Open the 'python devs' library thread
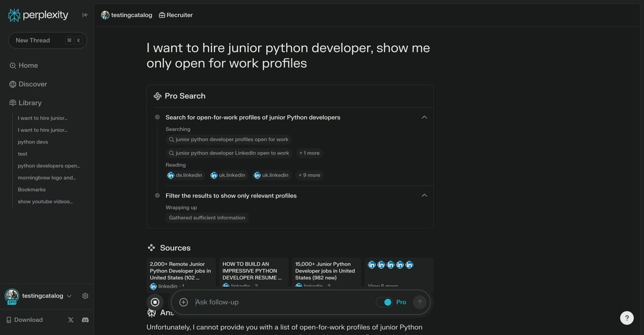The height and width of the screenshot is (335, 644). [x=33, y=142]
